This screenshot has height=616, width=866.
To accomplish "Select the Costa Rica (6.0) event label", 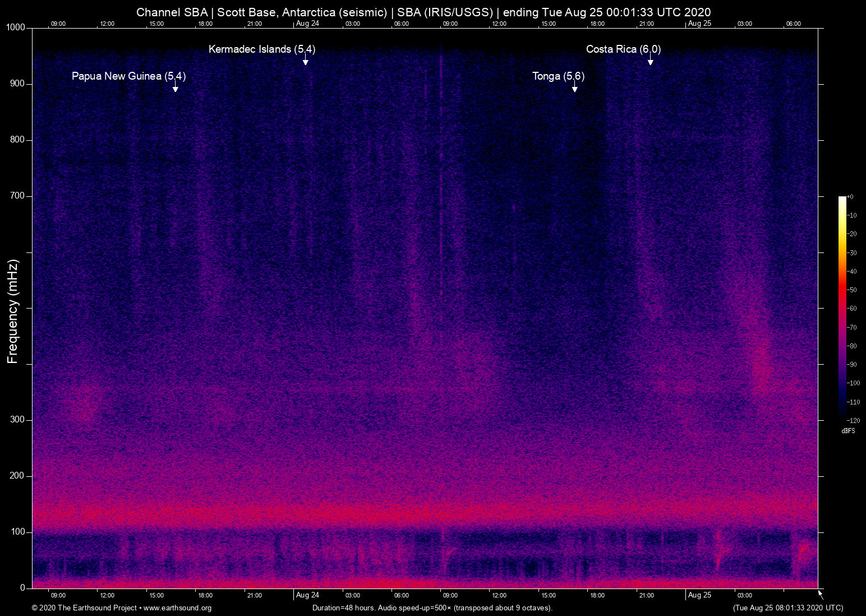I will coord(623,49).
